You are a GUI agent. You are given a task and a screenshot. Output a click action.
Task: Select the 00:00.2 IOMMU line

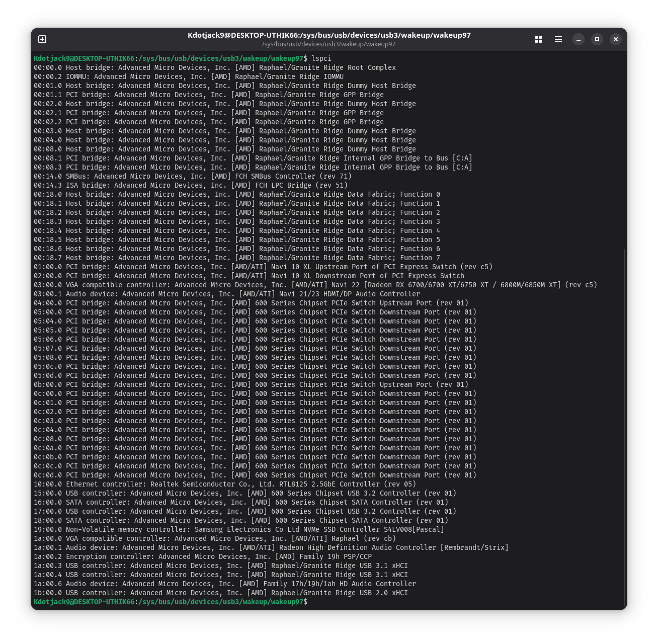189,76
